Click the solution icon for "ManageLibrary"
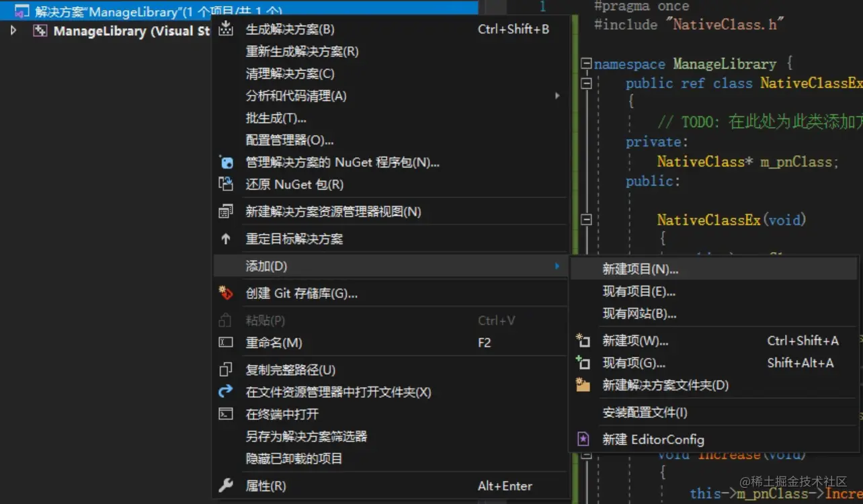 [22, 11]
